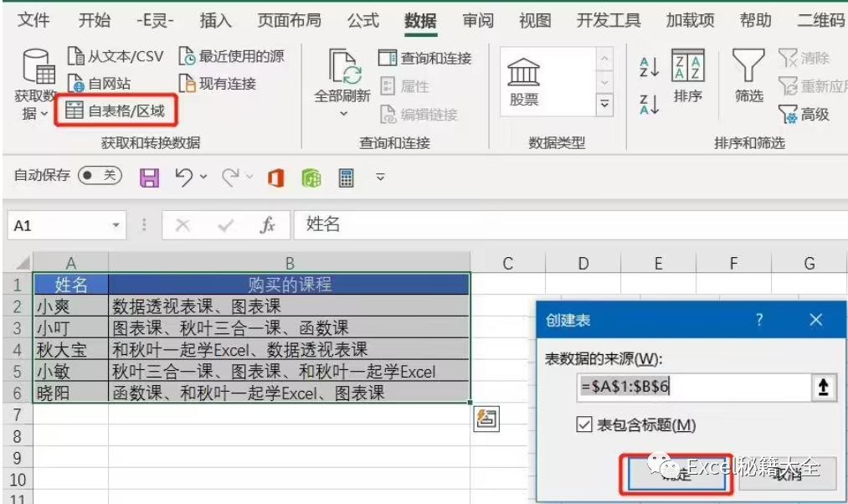This screenshot has height=504, width=848.
Task: Uncheck the 表包含标题 checkbox
Action: (x=584, y=425)
